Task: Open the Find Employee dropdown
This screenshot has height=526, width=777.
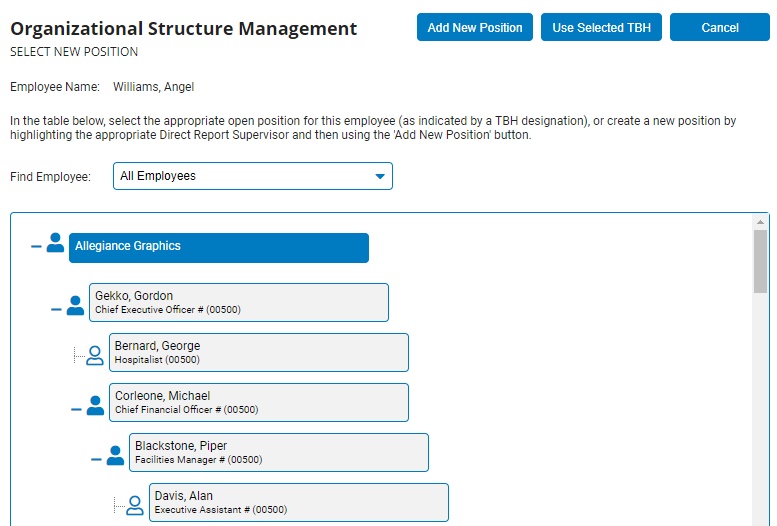Action: (x=253, y=176)
